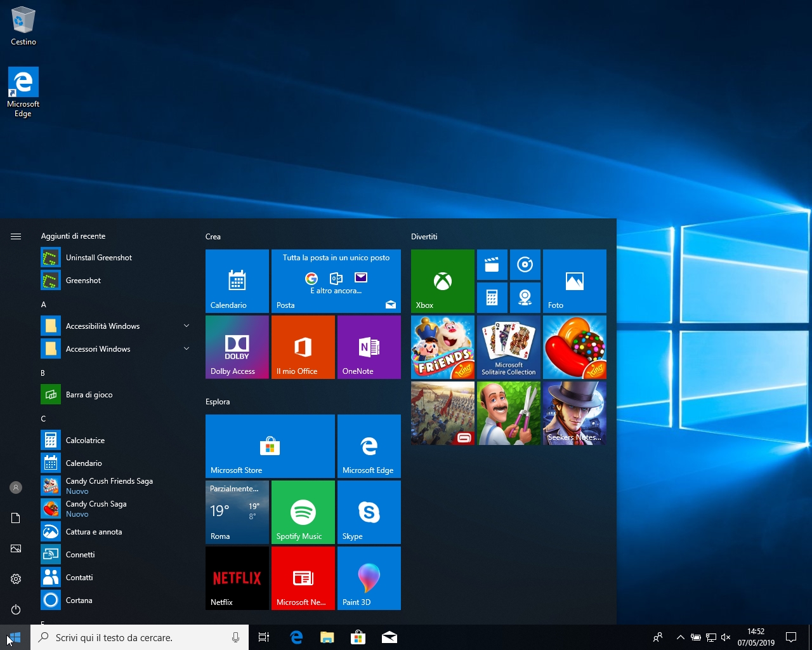Image resolution: width=812 pixels, height=650 pixels.
Task: Launch Candy Crush Saga list entry
Action: click(x=117, y=509)
